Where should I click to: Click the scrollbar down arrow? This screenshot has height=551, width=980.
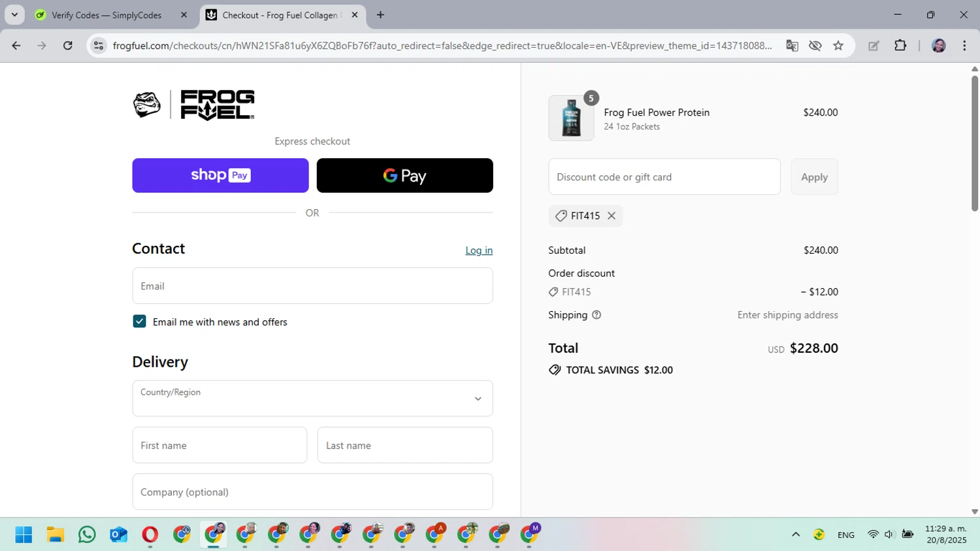click(x=975, y=512)
